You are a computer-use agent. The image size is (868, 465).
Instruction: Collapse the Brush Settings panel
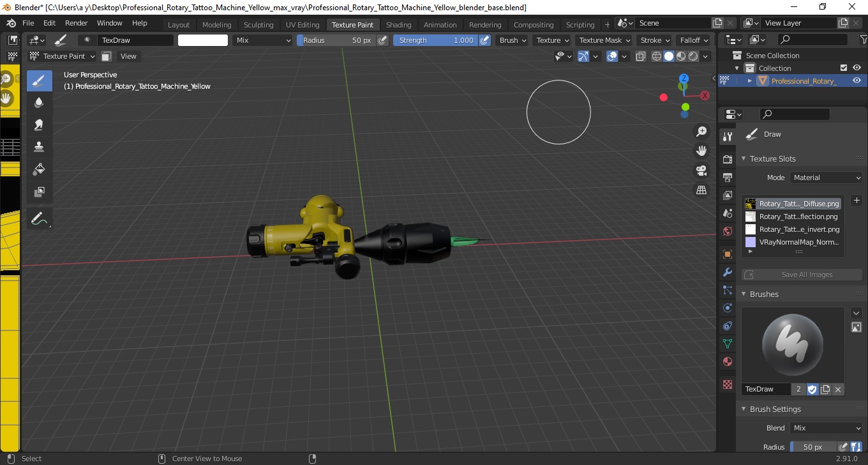(x=744, y=409)
